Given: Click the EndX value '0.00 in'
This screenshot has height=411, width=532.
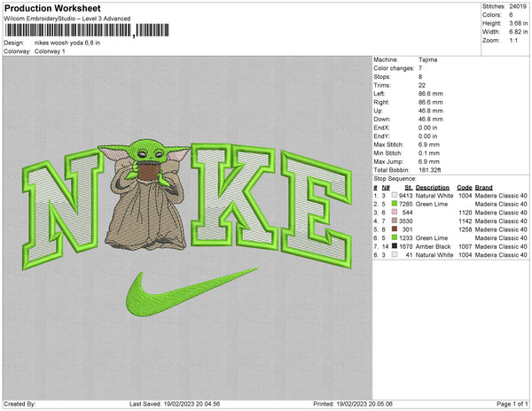Looking at the screenshot, I should point(428,128).
